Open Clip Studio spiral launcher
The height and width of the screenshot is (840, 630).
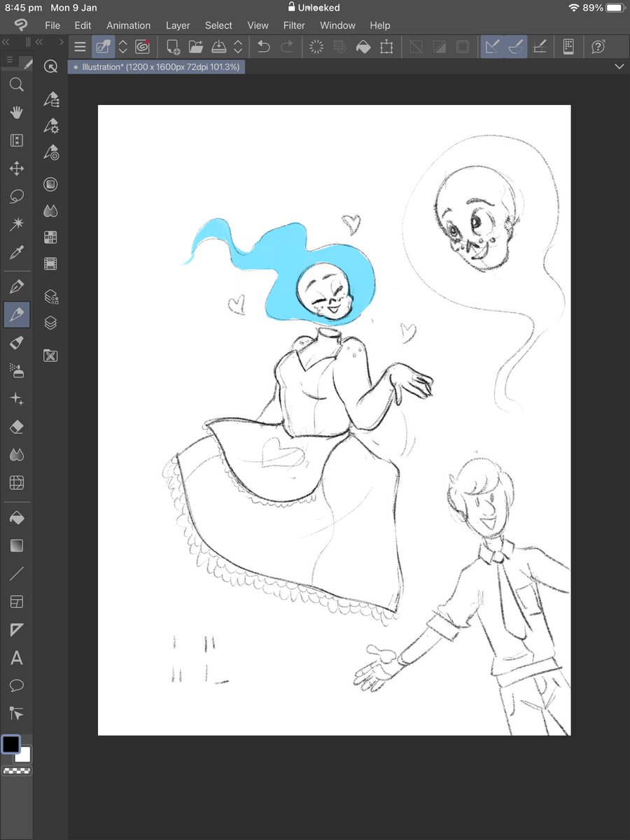coord(143,48)
